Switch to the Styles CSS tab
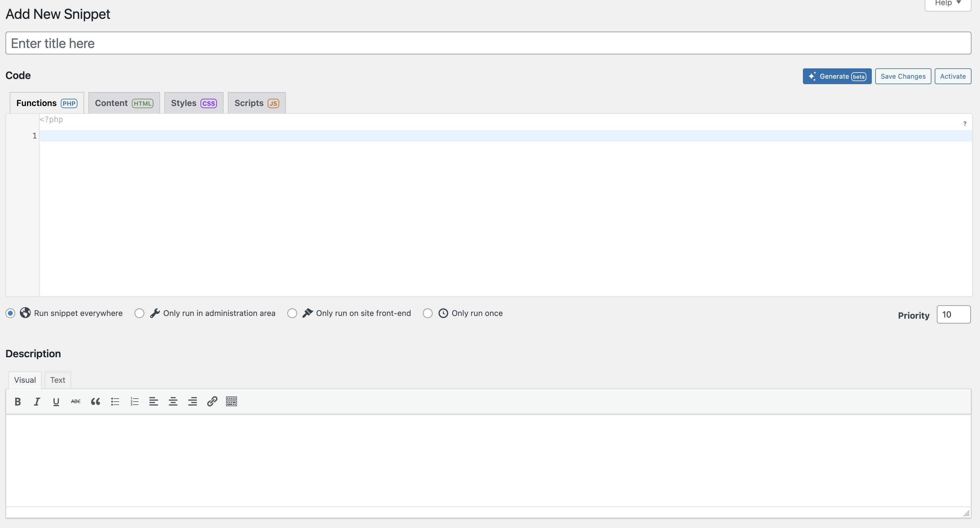The image size is (980, 528). (x=194, y=103)
